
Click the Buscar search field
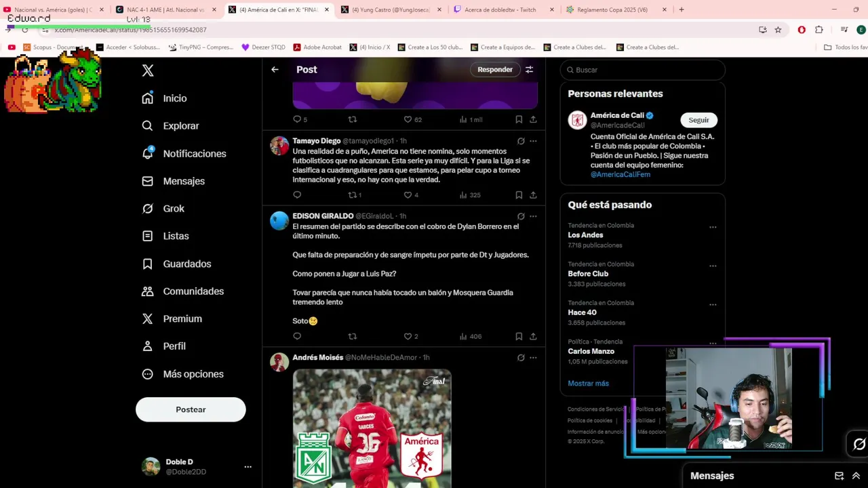pyautogui.click(x=643, y=70)
